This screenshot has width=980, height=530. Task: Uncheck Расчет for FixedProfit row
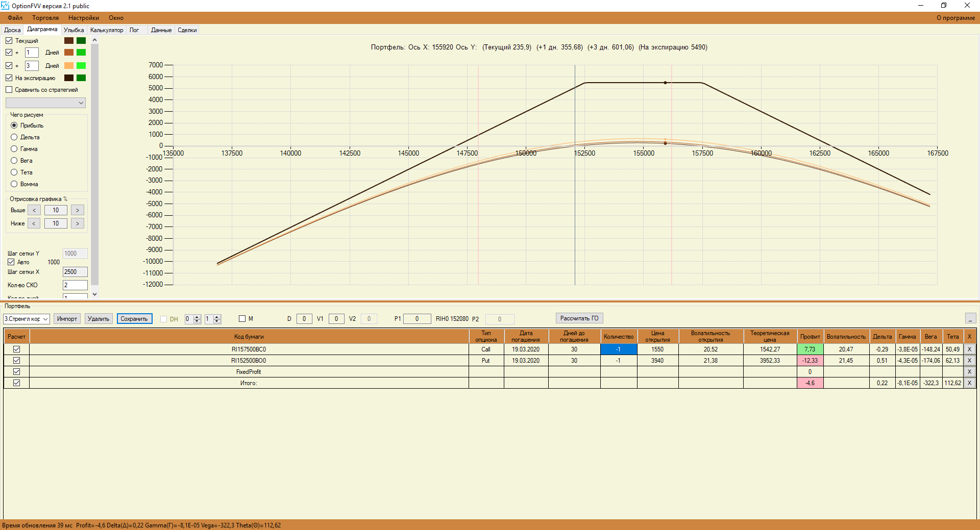click(17, 372)
